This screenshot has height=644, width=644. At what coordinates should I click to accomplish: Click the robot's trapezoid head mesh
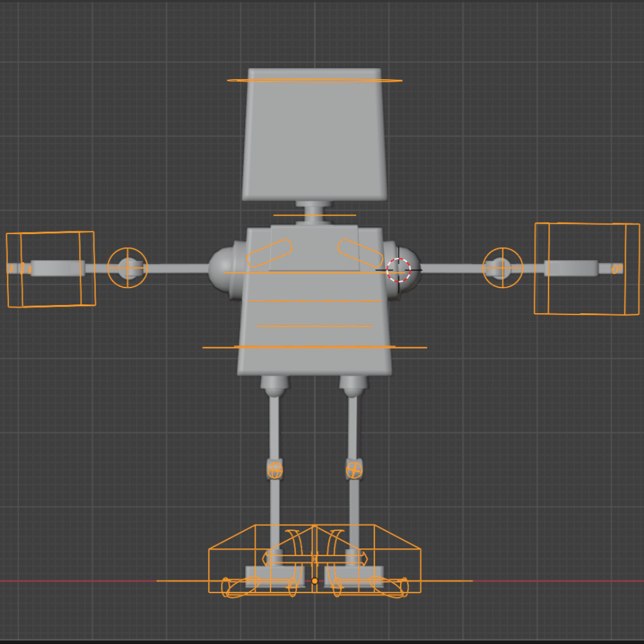tap(314, 138)
